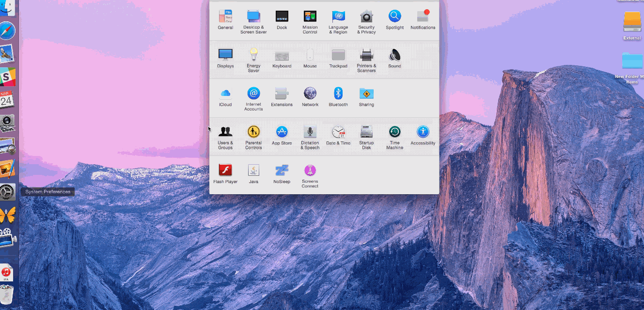Open Printers & Scanners preferences
The height and width of the screenshot is (310, 644).
tap(366, 60)
